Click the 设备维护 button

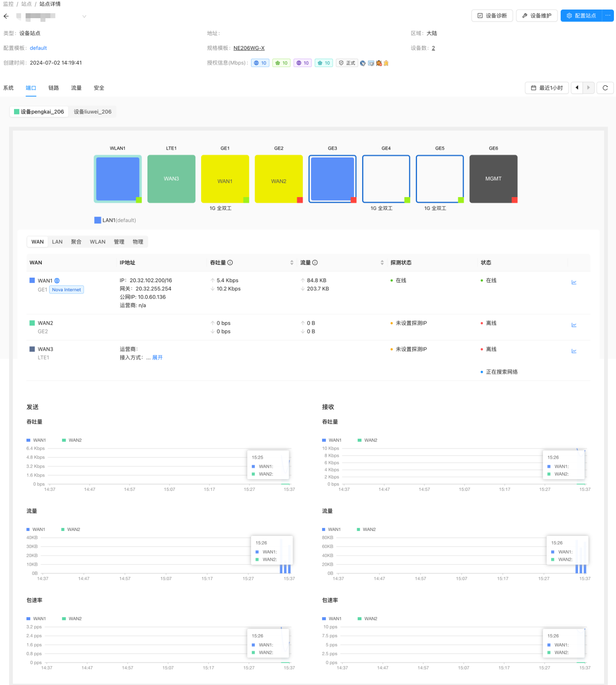pyautogui.click(x=537, y=16)
